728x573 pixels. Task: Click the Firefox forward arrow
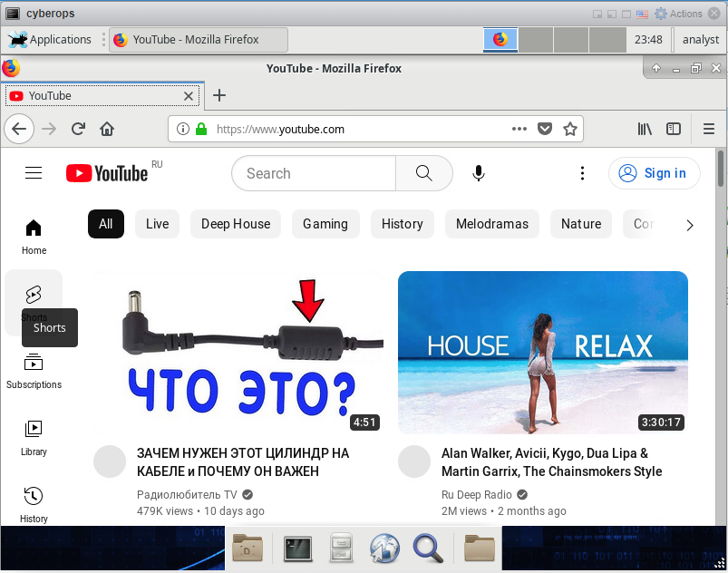click(49, 129)
